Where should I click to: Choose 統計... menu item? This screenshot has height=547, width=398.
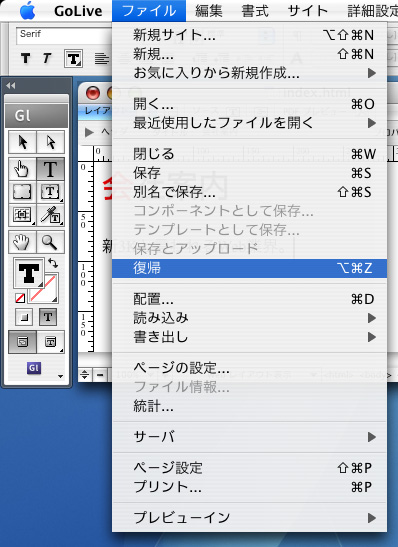(249, 406)
